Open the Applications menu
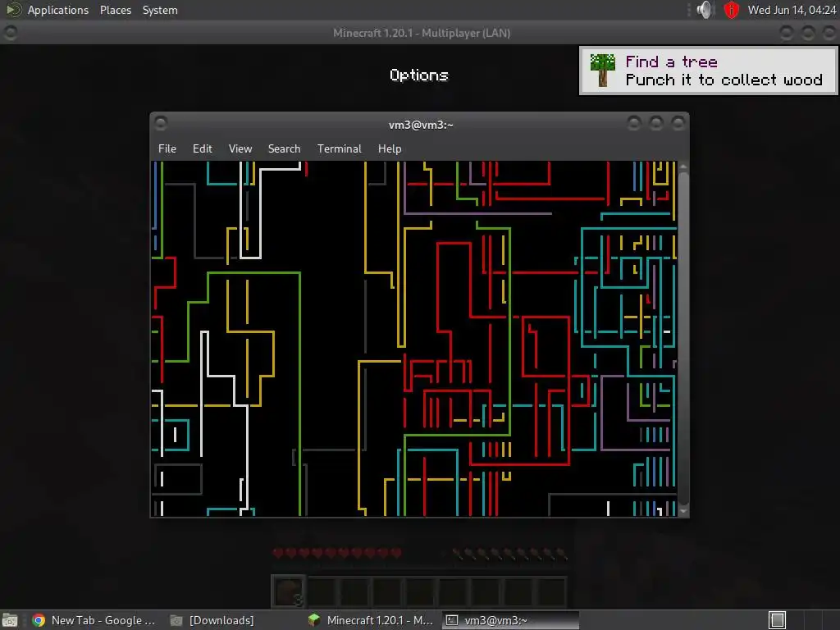 (58, 10)
